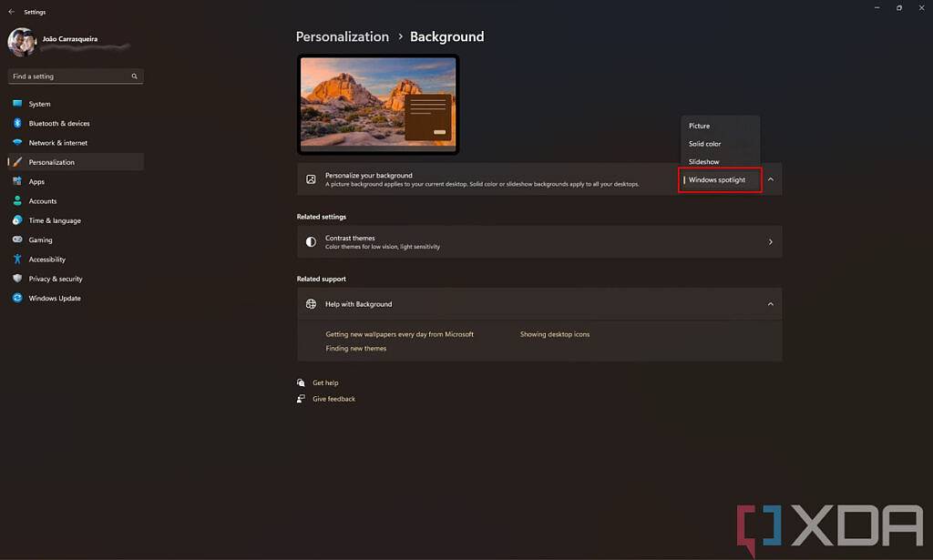Pick Solid color background option
The height and width of the screenshot is (560, 933).
(705, 144)
